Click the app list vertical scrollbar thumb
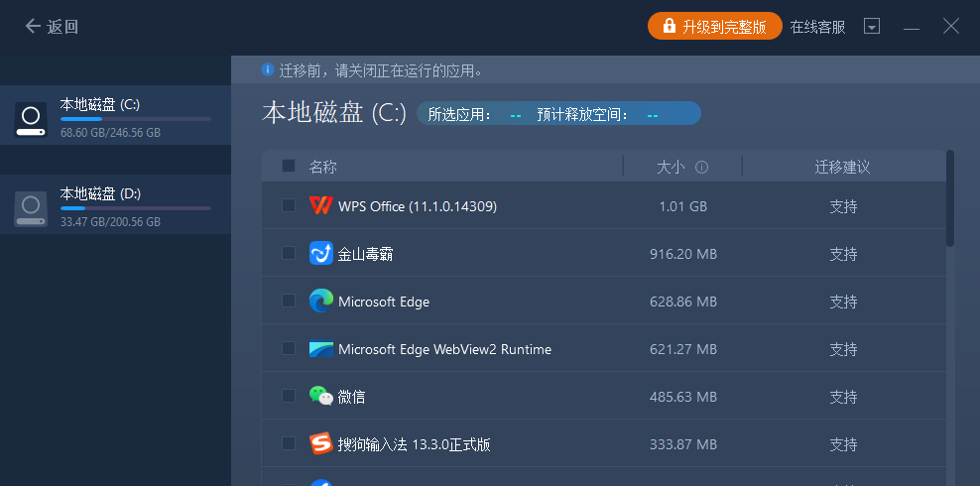Image resolution: width=980 pixels, height=486 pixels. pyautogui.click(x=950, y=198)
